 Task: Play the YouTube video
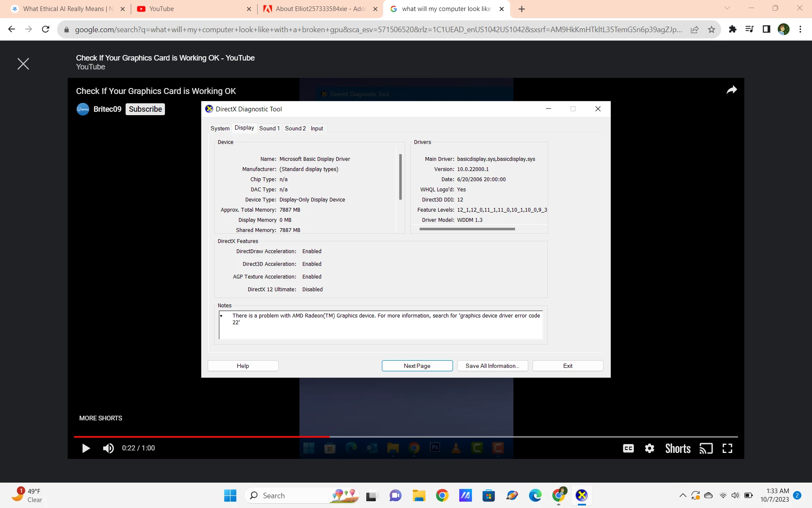click(86, 448)
